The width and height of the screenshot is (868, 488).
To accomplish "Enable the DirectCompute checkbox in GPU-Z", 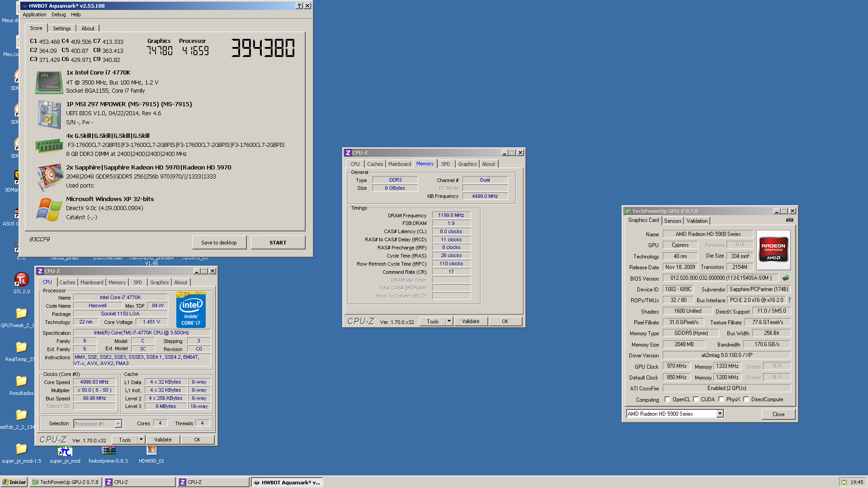I will pos(746,399).
